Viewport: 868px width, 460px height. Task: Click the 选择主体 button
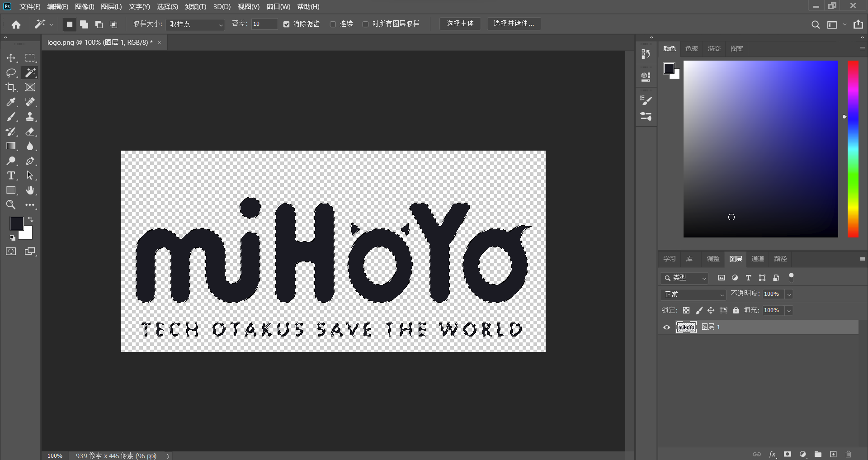coord(460,24)
